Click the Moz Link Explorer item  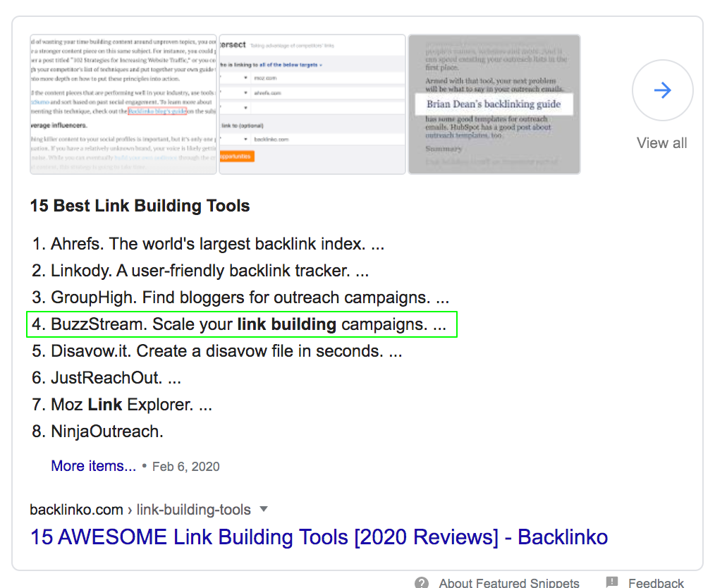[x=122, y=405]
